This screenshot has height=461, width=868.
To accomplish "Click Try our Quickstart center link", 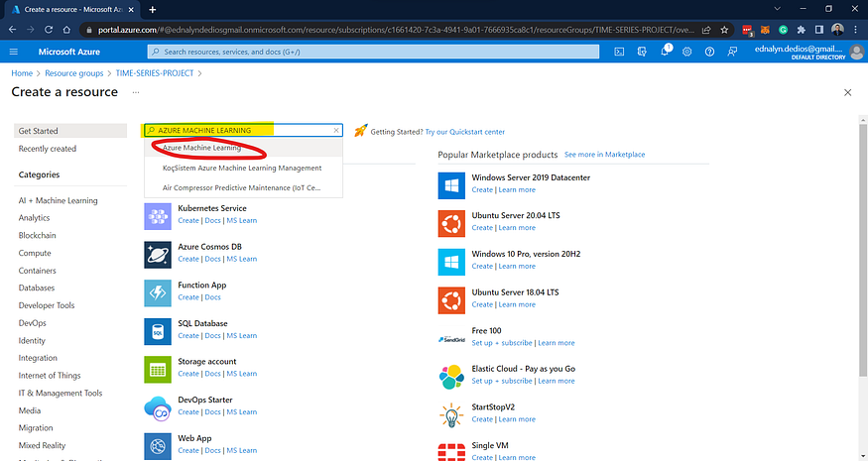I will tap(465, 132).
